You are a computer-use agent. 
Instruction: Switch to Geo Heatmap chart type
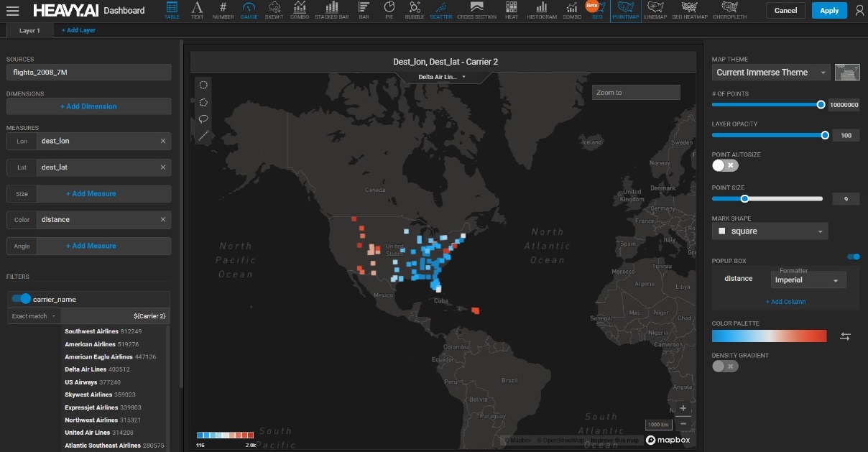coord(689,10)
